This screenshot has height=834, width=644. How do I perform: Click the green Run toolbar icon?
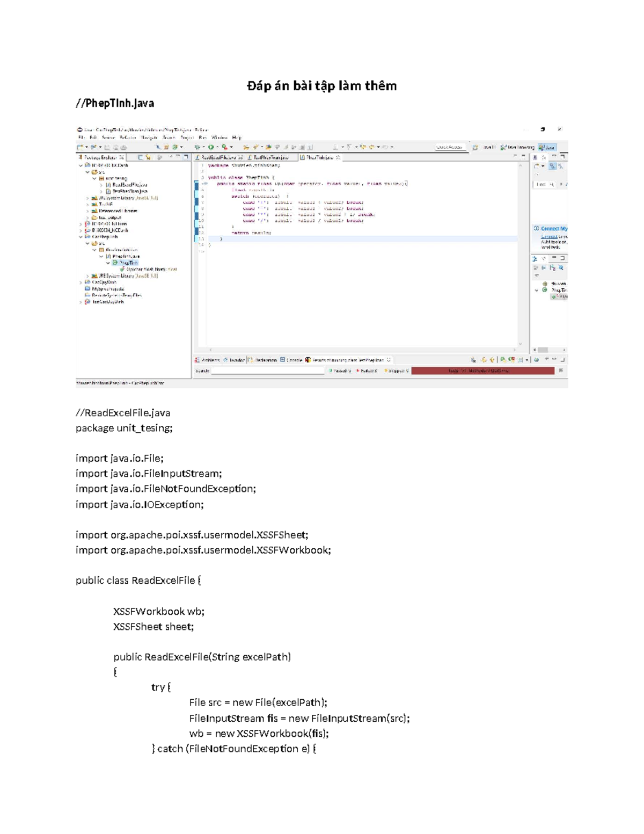point(211,147)
